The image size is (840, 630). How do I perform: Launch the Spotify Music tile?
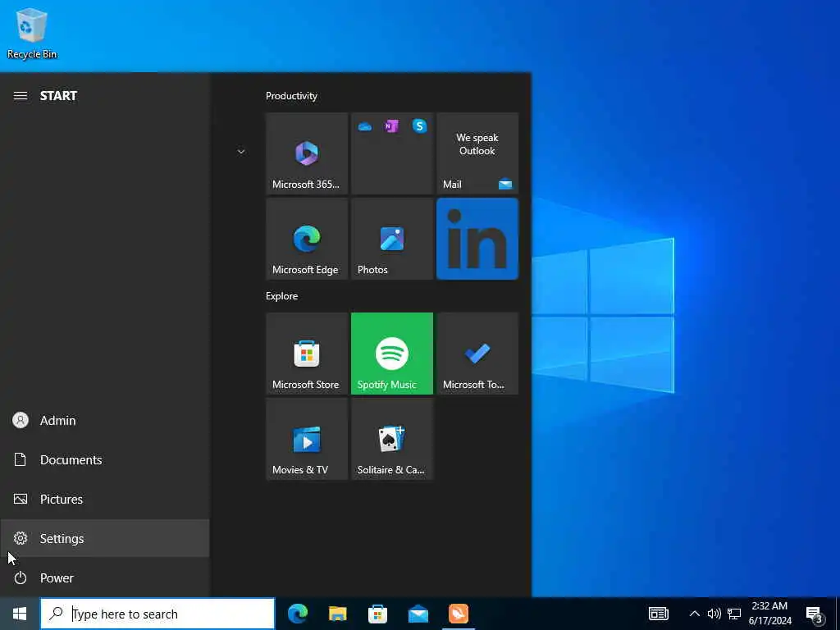(392, 354)
